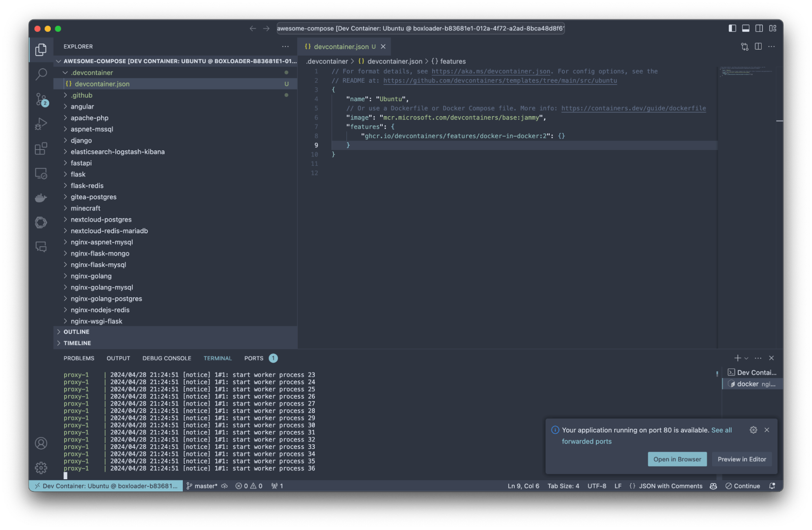Switch to the DEBUG CONSOLE tab
Screen dimensions: 812x530
click(x=167, y=358)
